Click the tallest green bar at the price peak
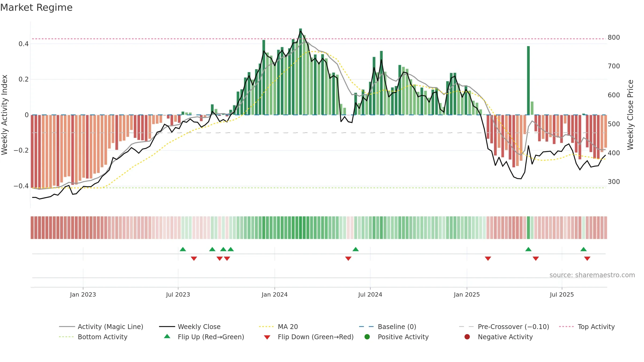Image resolution: width=644 pixels, height=362 pixels. pyautogui.click(x=301, y=72)
